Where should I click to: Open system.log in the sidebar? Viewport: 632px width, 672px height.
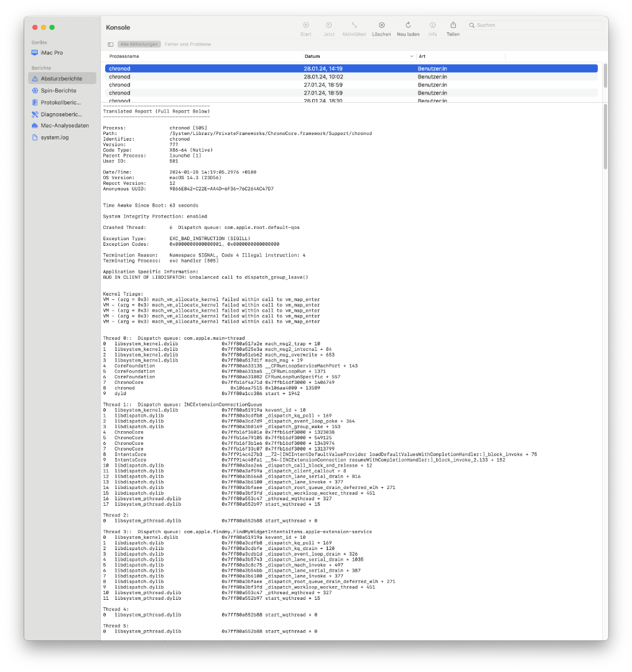[62, 138]
